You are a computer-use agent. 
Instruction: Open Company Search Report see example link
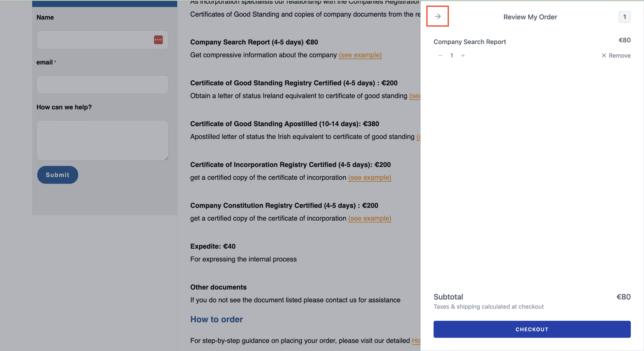click(360, 55)
